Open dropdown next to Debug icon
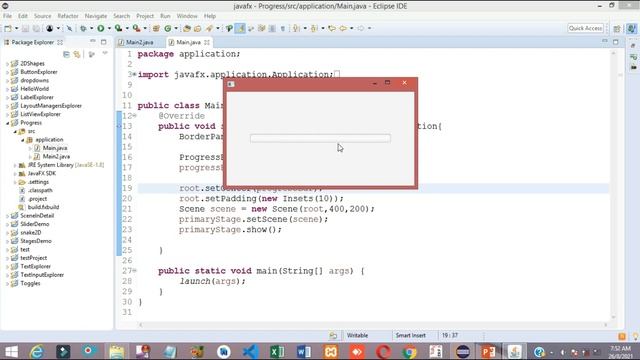The height and width of the screenshot is (360, 640). (91, 28)
